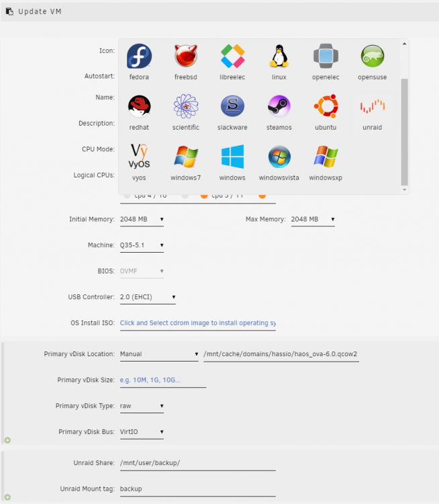Select the opensuse icon

[372, 56]
